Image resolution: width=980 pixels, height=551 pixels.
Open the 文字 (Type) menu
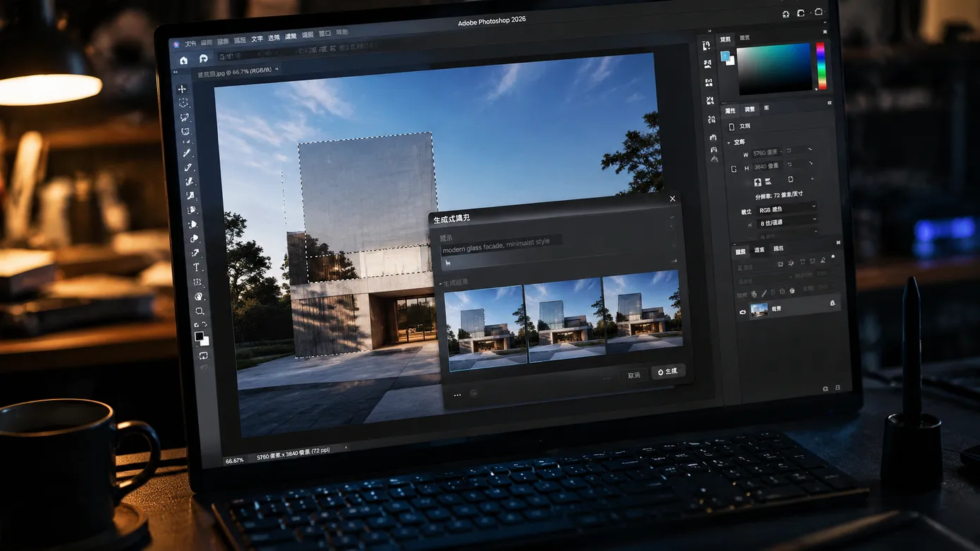pyautogui.click(x=257, y=39)
